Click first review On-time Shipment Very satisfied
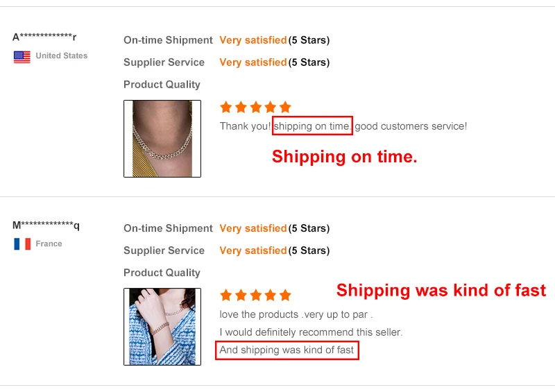 (253, 40)
